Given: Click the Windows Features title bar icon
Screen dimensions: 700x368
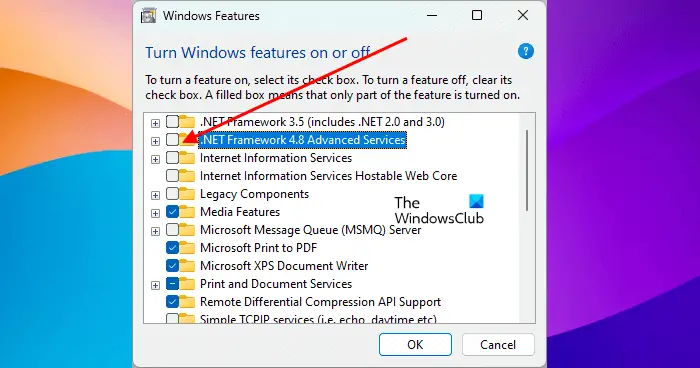Looking at the screenshot, I should (148, 16).
